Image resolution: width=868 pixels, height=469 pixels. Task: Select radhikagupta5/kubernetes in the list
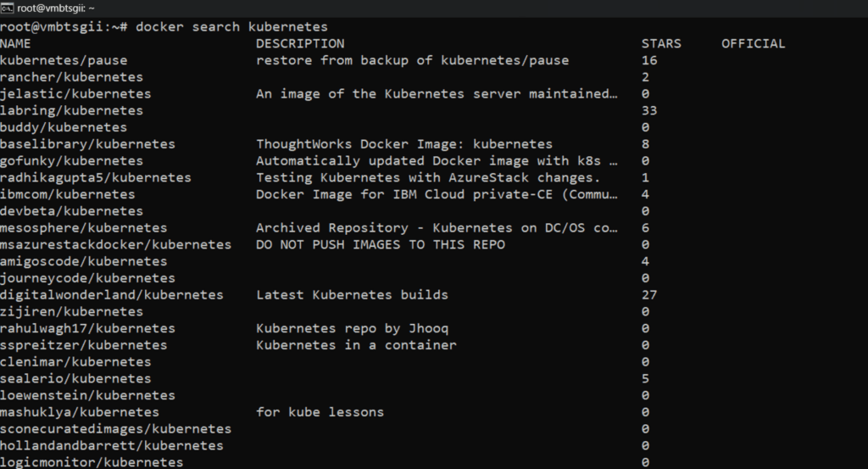tap(95, 177)
